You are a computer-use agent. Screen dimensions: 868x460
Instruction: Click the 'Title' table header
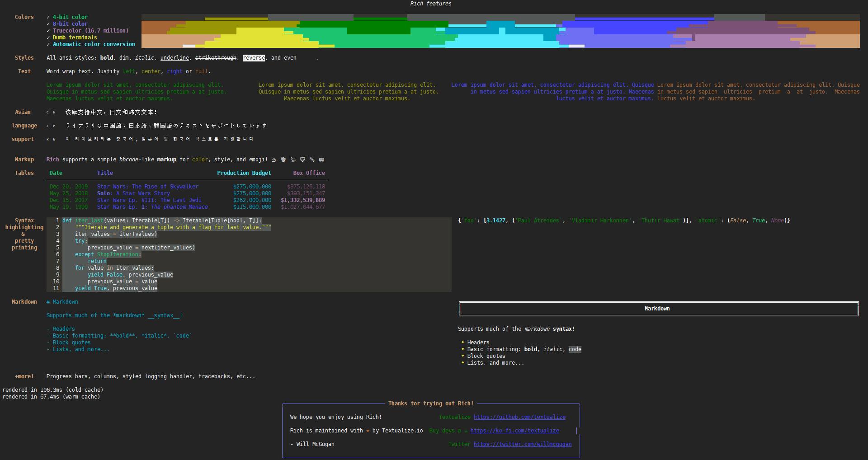(x=105, y=173)
